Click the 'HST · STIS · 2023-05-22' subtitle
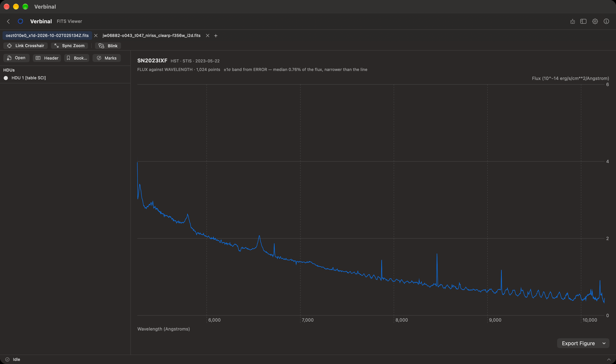 click(195, 61)
